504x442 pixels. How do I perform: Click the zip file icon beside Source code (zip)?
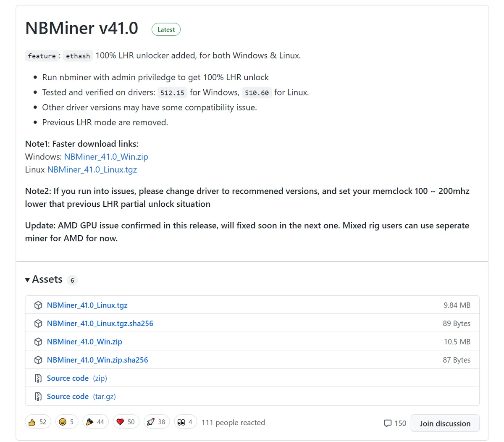point(38,378)
